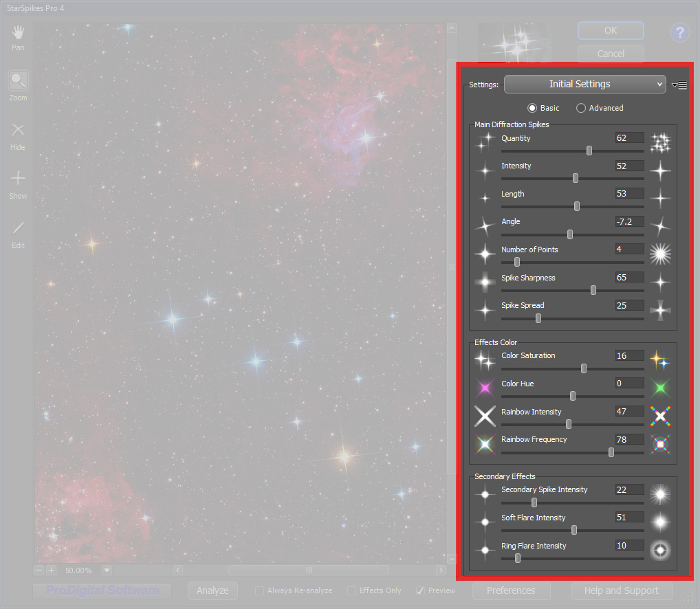700x609 pixels.
Task: Click the brighter star icon beside Intensity
Action: pyautogui.click(x=660, y=171)
